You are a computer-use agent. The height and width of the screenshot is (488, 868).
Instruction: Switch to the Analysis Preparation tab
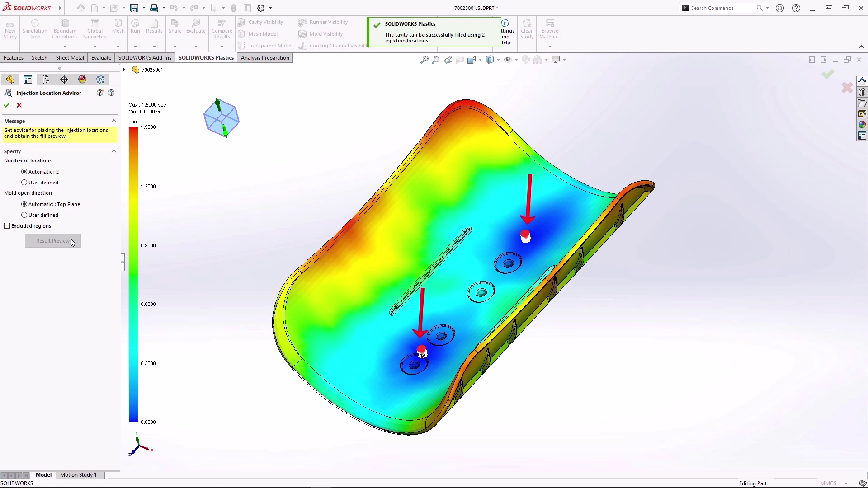click(x=265, y=57)
